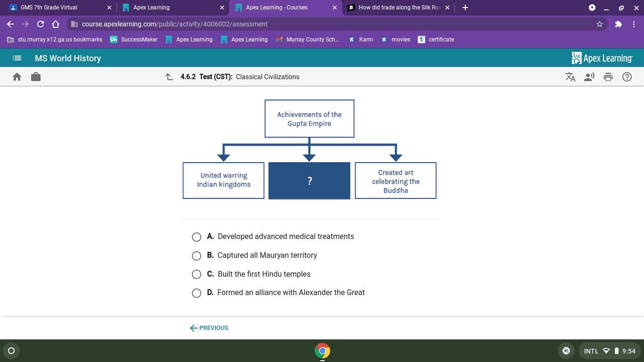Open Chrome from the shelf

coord(322,351)
